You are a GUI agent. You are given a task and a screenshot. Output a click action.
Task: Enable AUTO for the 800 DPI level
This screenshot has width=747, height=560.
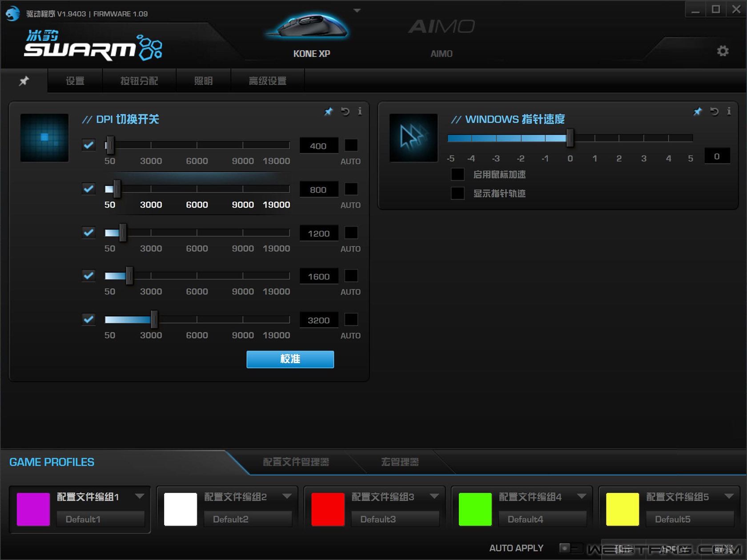click(x=351, y=189)
